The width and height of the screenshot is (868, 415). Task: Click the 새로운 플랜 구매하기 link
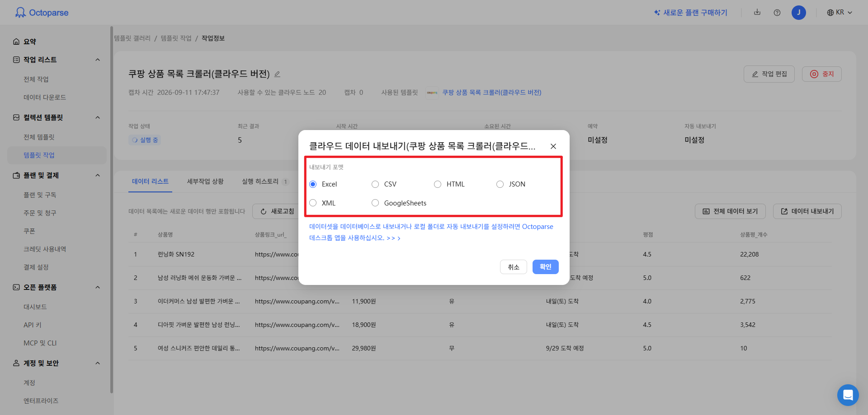click(x=690, y=13)
